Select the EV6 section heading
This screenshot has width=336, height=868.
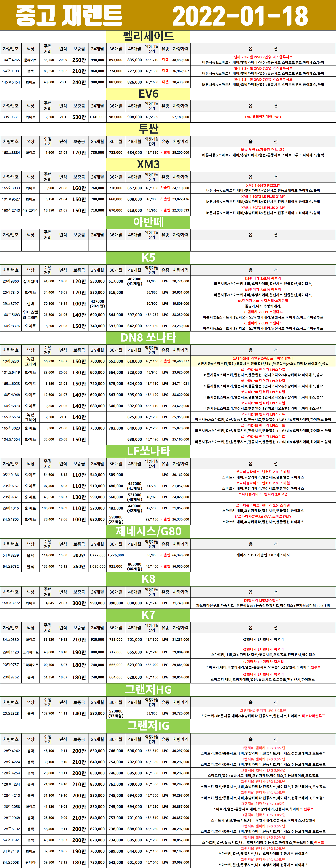click(148, 94)
